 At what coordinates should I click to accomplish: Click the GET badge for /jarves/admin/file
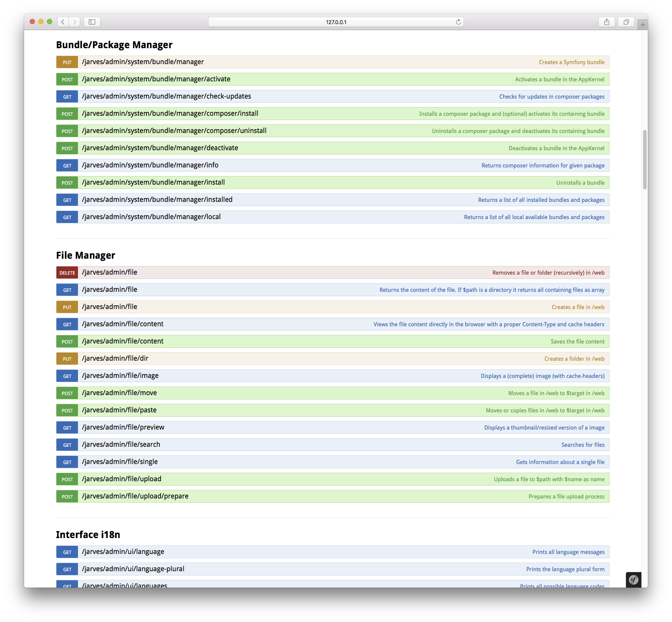67,290
